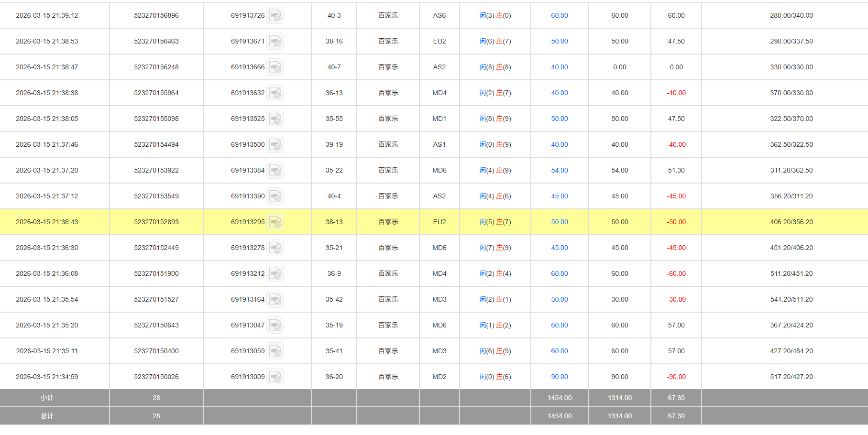Click blue 54.00 bet amount link
This screenshot has height=435, width=868.
coord(559,171)
